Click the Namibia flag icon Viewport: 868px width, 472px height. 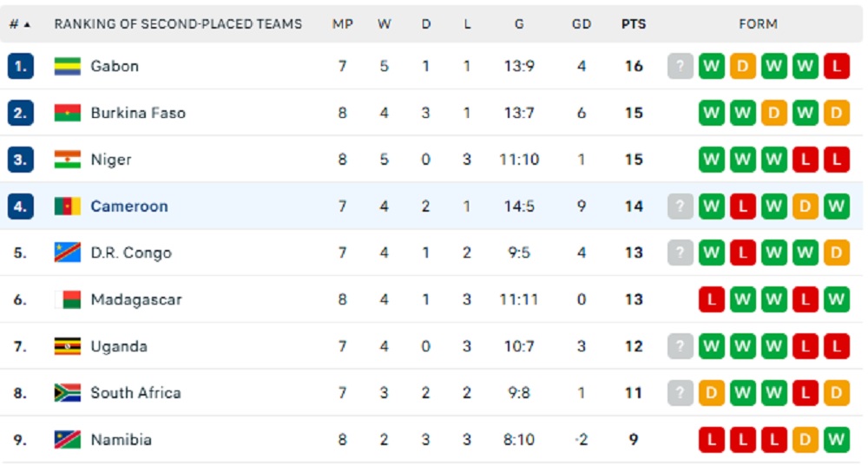68,440
